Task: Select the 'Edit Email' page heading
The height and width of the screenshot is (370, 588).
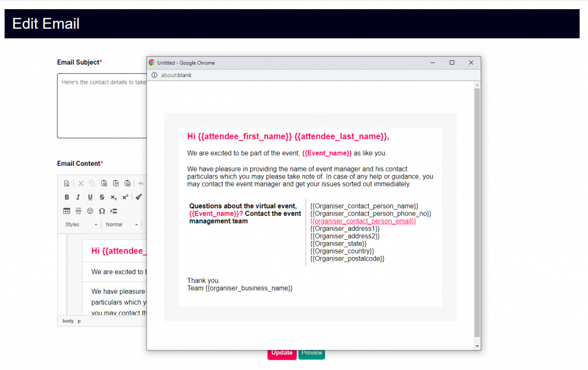Action: (46, 24)
